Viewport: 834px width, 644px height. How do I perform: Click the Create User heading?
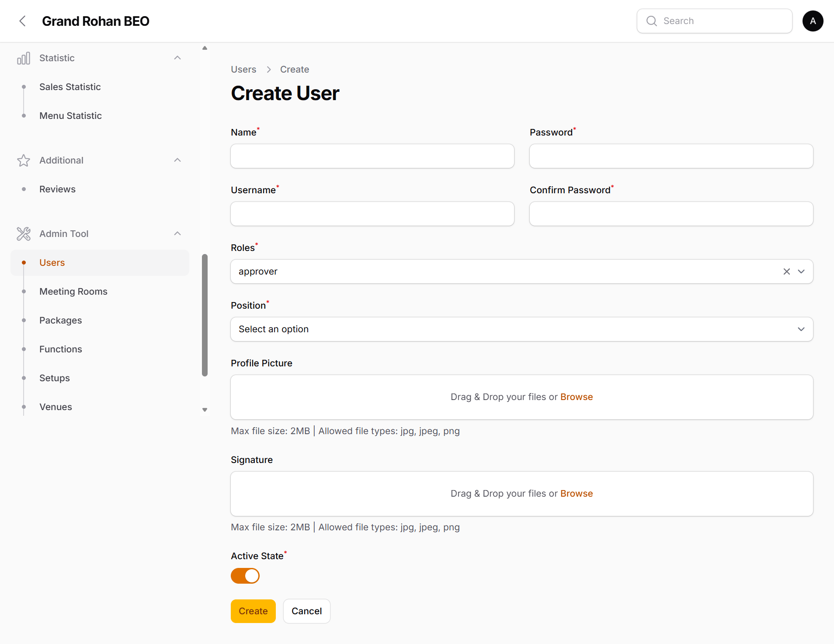click(285, 93)
